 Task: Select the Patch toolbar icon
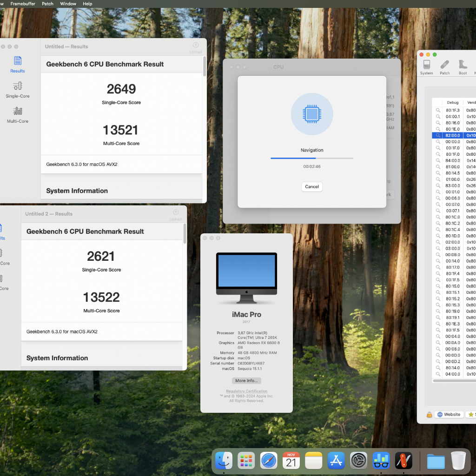click(445, 67)
